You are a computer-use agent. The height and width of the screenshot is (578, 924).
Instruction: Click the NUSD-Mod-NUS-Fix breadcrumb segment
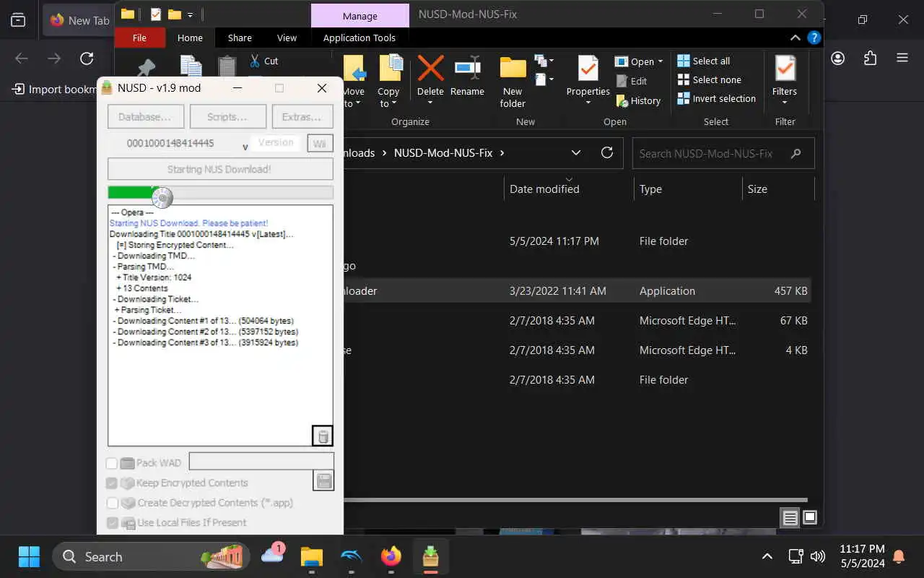click(443, 152)
